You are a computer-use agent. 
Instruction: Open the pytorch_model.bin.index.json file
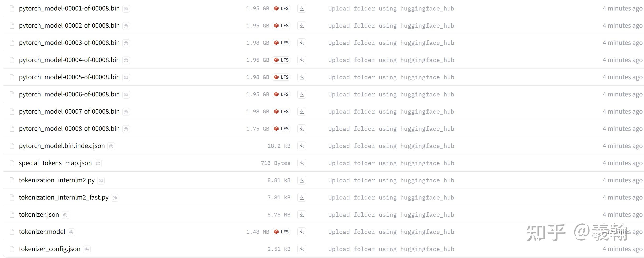pyautogui.click(x=62, y=146)
